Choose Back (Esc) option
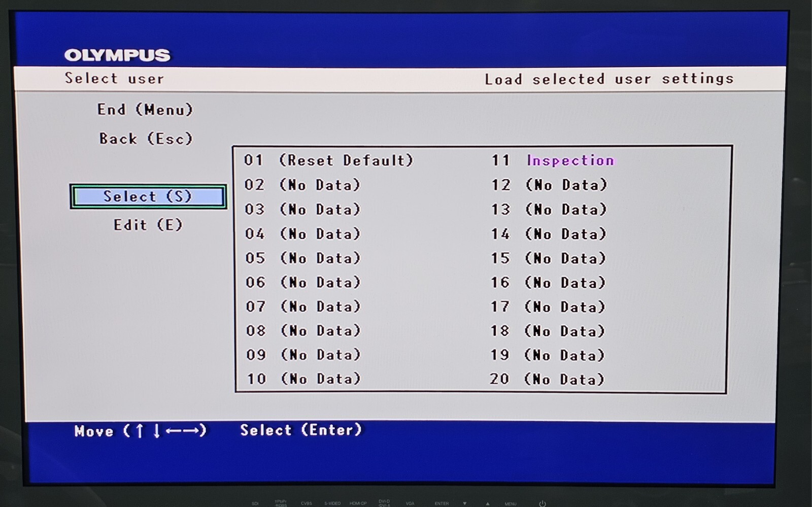The width and height of the screenshot is (812, 507). click(146, 139)
